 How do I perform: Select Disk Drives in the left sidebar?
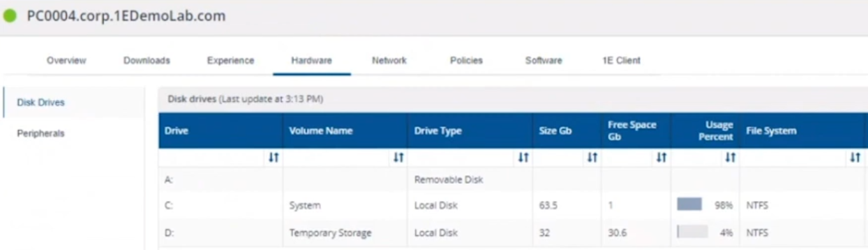[x=41, y=102]
